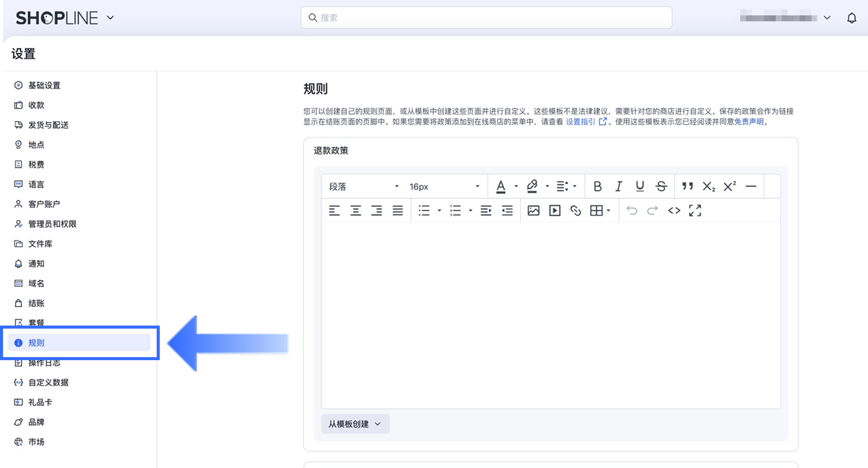The height and width of the screenshot is (468, 868).
Task: Expand the SHOPLINE logo dropdown
Action: point(110,18)
